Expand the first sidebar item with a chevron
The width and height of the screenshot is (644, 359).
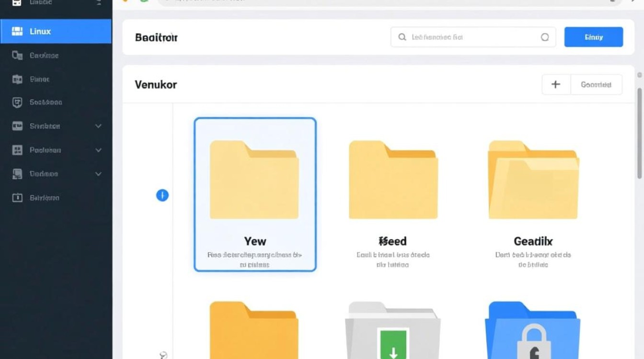[x=98, y=126]
